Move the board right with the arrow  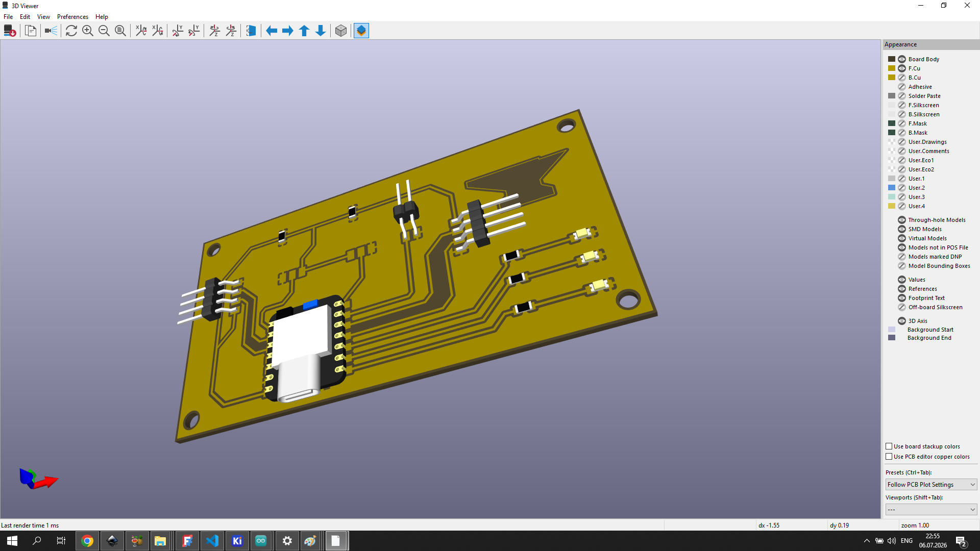point(288,31)
